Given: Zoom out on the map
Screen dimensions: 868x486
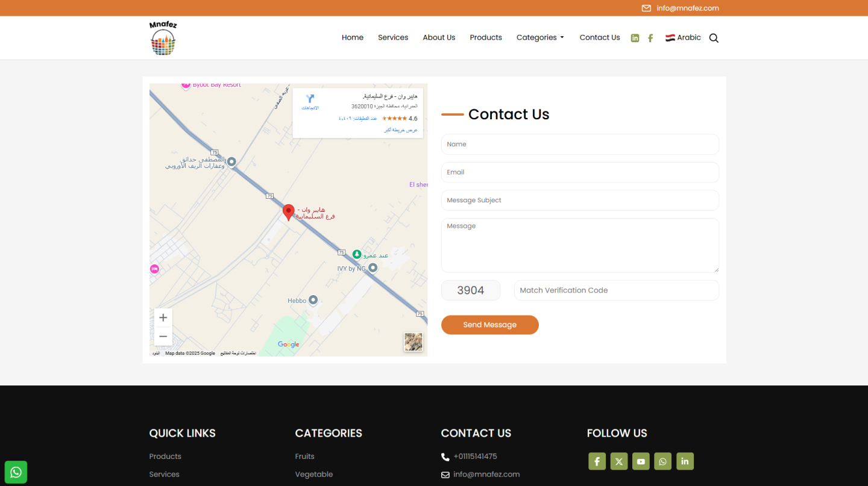Looking at the screenshot, I should (x=163, y=336).
